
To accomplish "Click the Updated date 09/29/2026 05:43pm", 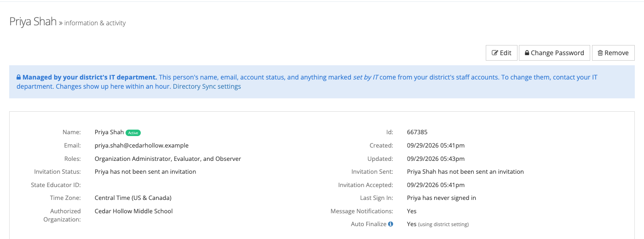I will (x=436, y=159).
